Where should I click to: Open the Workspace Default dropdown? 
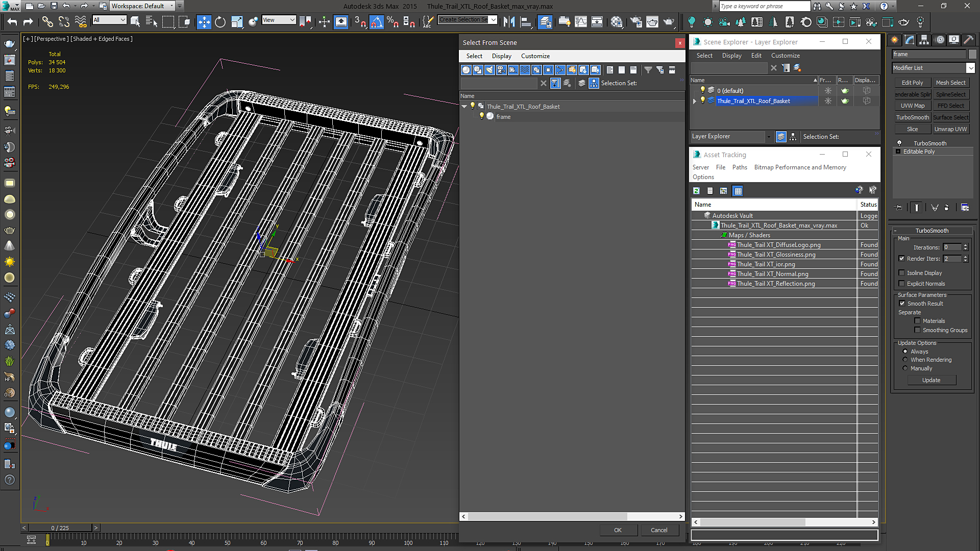click(171, 6)
